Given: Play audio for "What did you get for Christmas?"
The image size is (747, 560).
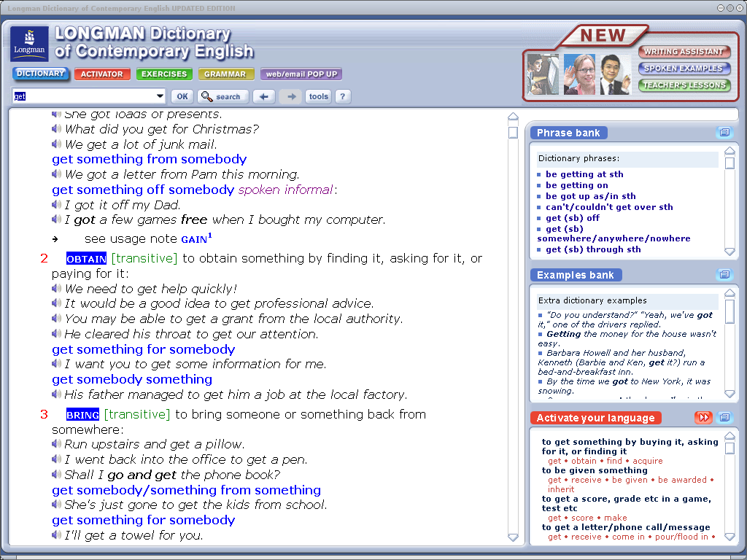Looking at the screenshot, I should tap(56, 128).
